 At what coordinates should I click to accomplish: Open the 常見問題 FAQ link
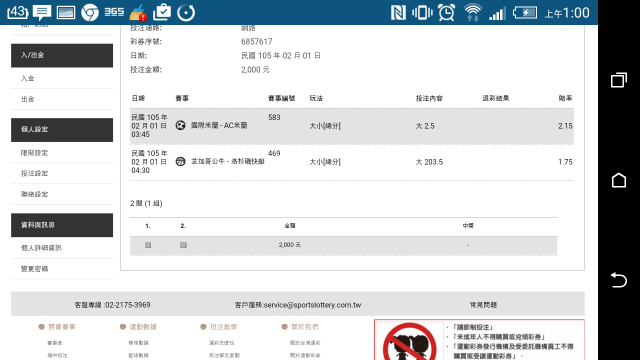coord(483,305)
